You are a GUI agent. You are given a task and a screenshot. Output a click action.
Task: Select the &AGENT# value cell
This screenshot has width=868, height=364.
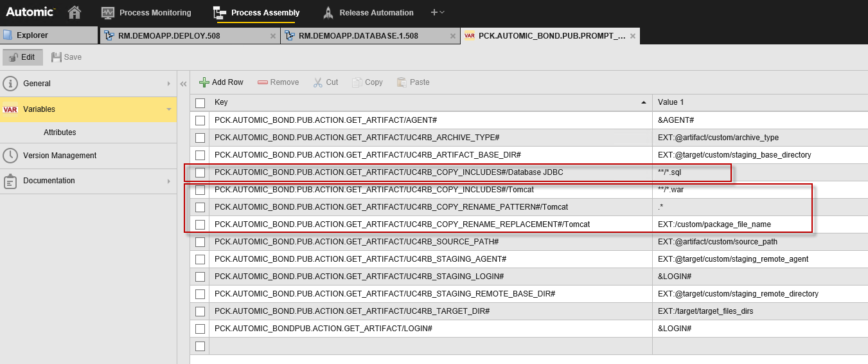coord(760,120)
